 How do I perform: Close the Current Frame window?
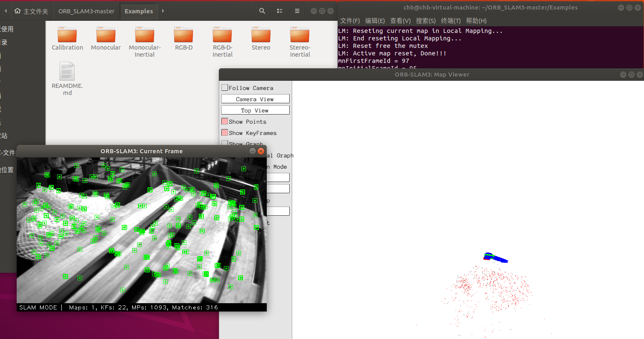point(261,151)
